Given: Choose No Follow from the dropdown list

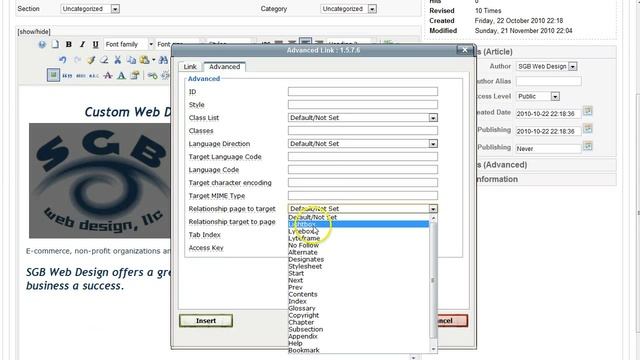Looking at the screenshot, I should click(358, 245).
